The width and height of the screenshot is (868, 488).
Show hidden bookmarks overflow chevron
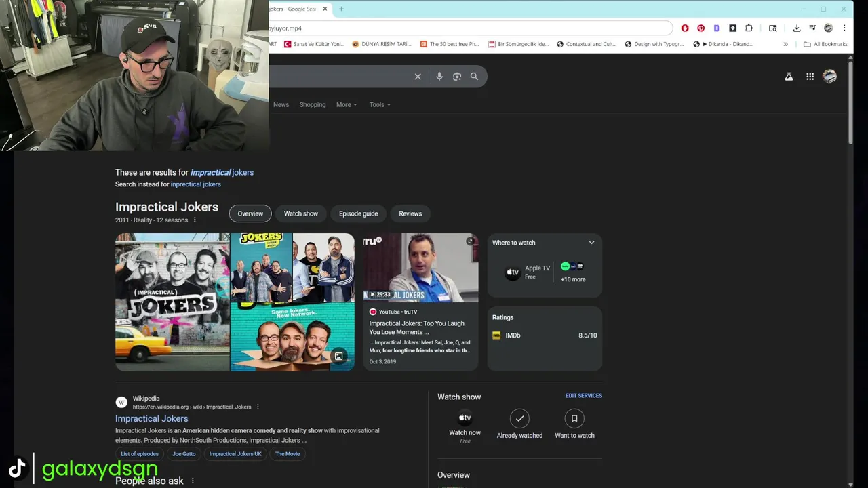[785, 44]
